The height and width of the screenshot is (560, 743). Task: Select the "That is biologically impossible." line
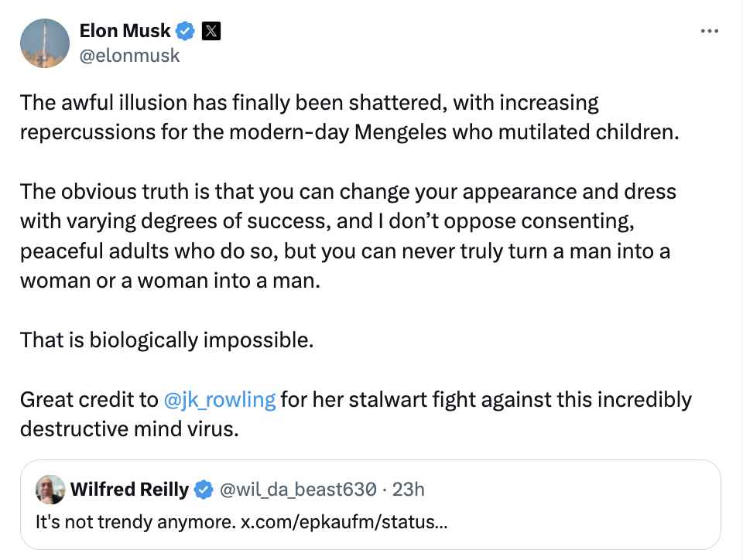pos(166,340)
